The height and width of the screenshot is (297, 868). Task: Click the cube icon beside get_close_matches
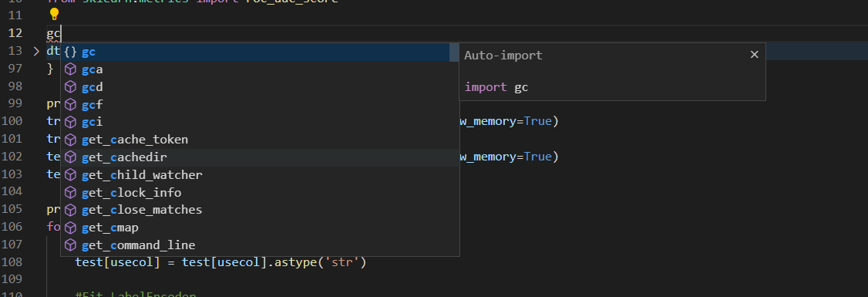tap(70, 210)
